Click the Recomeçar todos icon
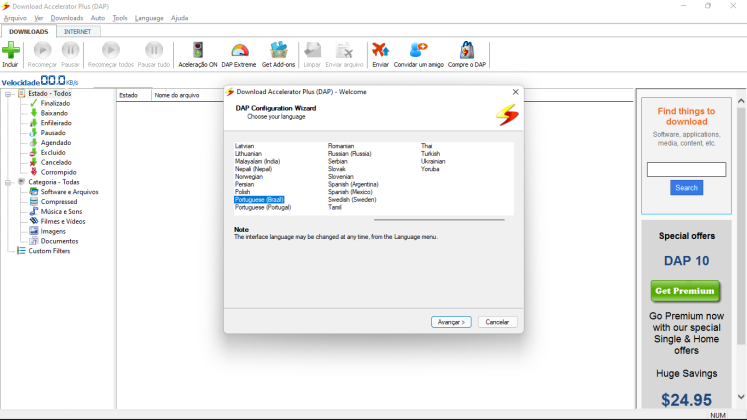747x420 pixels. coord(111,50)
